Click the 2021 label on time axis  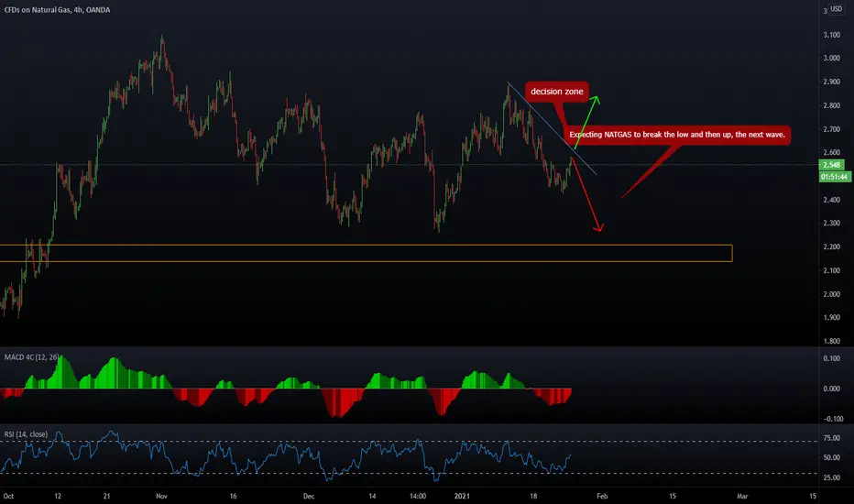462,497
